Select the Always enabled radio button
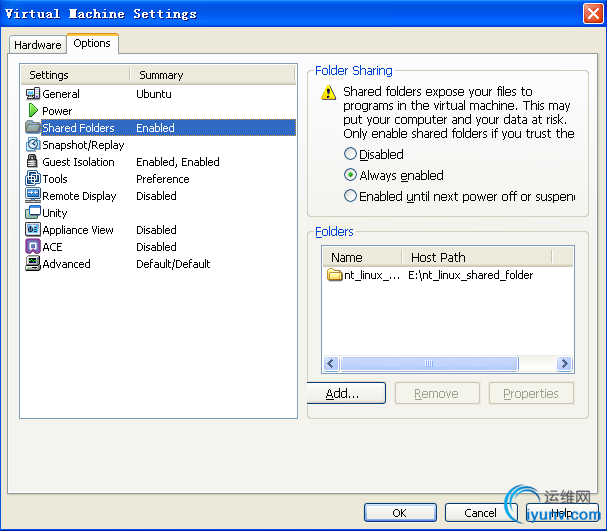Image resolution: width=607 pixels, height=531 pixels. [350, 175]
